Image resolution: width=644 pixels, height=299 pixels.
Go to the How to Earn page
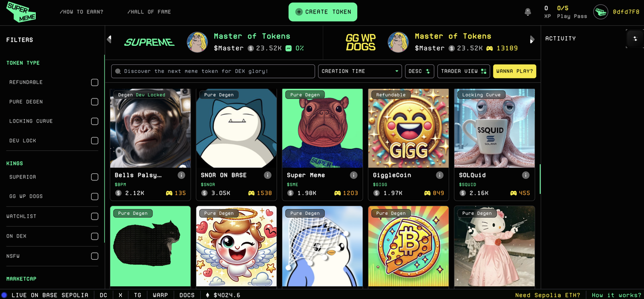(x=82, y=12)
